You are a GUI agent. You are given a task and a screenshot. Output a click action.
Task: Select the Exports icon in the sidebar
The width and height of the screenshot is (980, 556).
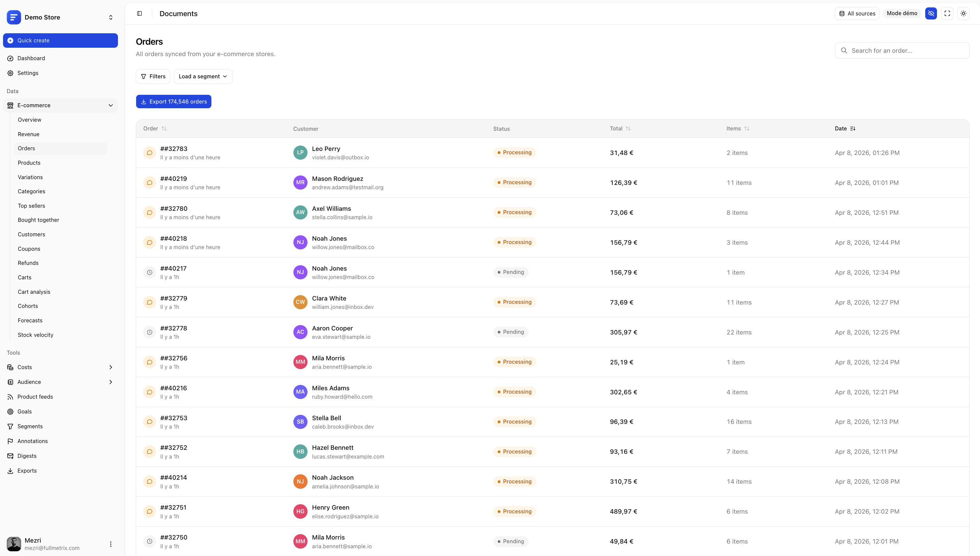coord(10,471)
